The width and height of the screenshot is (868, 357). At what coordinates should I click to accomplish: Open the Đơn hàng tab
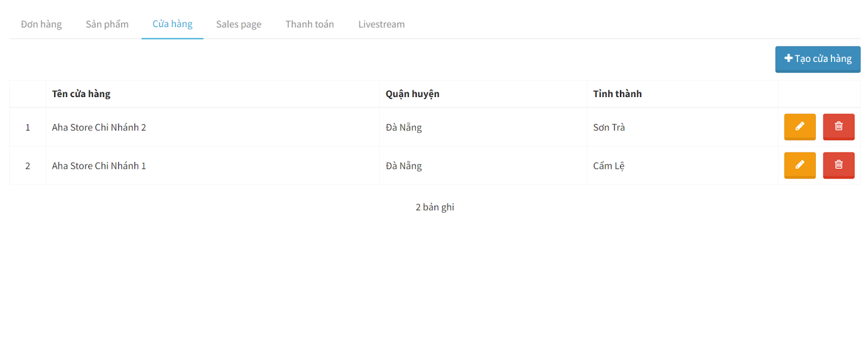pyautogui.click(x=41, y=24)
